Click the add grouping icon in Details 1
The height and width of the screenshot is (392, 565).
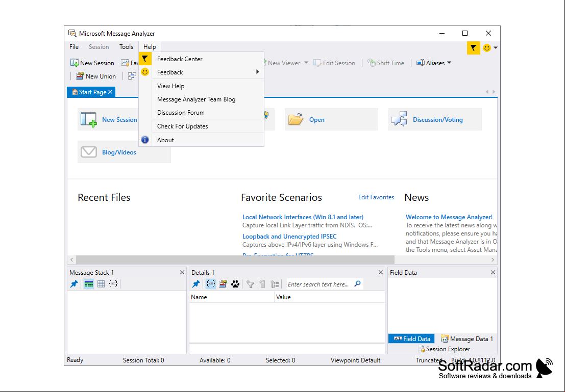coord(275,284)
